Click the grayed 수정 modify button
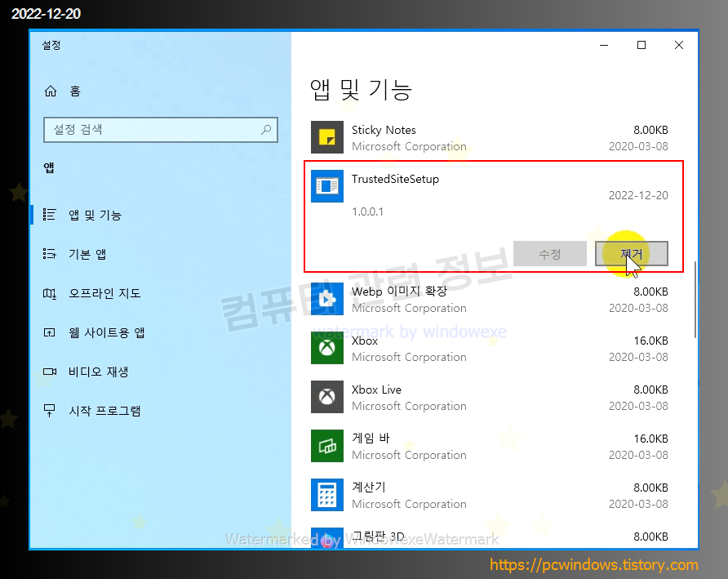Image resolution: width=728 pixels, height=579 pixels. pyautogui.click(x=550, y=254)
